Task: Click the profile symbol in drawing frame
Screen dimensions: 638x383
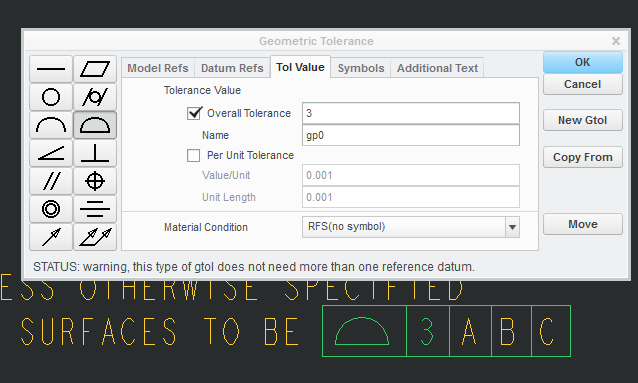Action: pos(362,331)
